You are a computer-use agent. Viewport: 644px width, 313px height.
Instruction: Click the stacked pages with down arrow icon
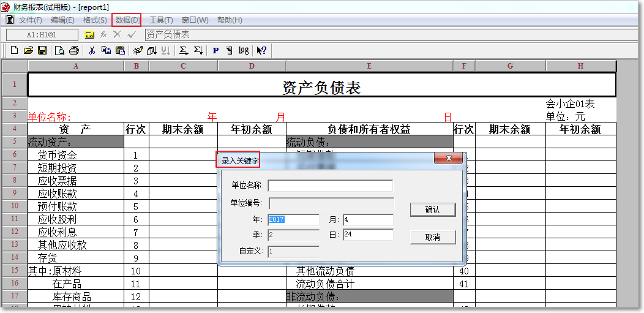click(x=152, y=50)
